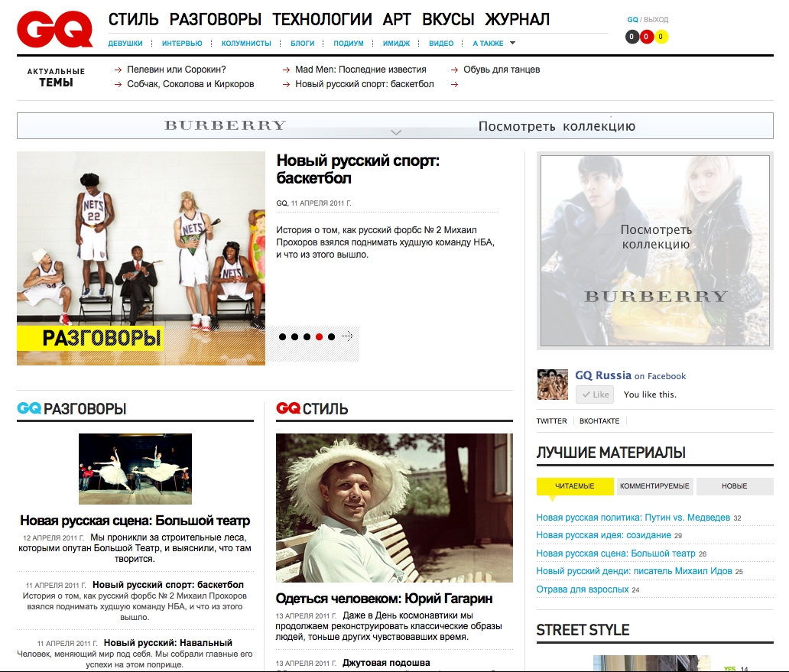Open topic Пелевин или Сорокин?
Viewport: 789px width, 672px height.
(x=176, y=70)
